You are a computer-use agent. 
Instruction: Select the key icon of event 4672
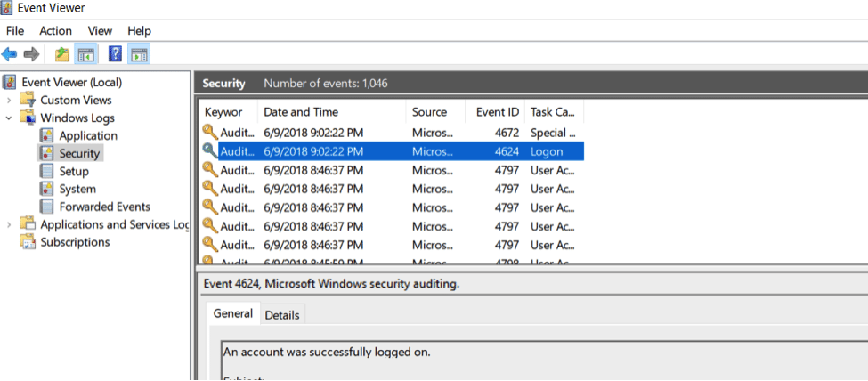pyautogui.click(x=210, y=133)
